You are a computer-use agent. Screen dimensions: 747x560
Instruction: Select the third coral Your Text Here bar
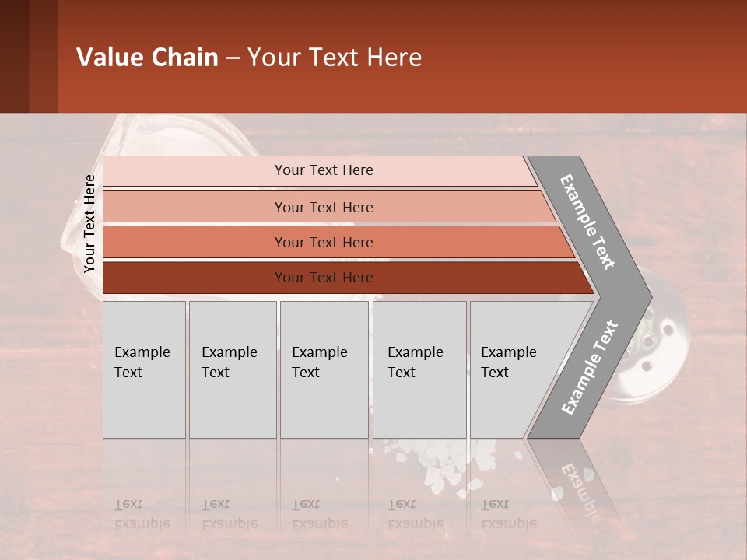point(338,242)
